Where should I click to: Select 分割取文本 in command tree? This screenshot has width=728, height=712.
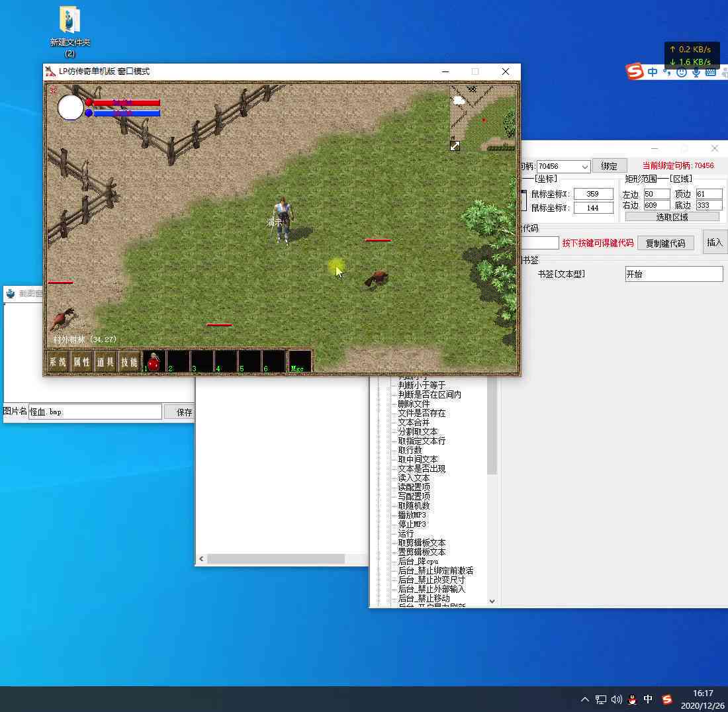coord(418,431)
